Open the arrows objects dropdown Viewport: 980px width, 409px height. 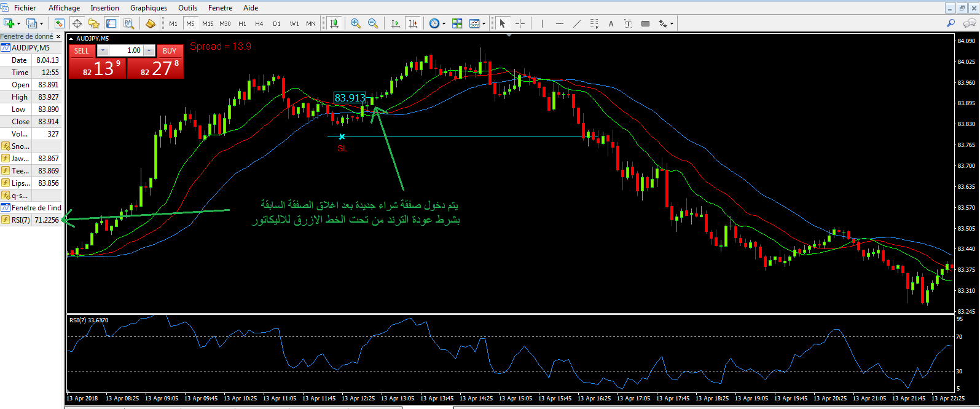(x=672, y=24)
